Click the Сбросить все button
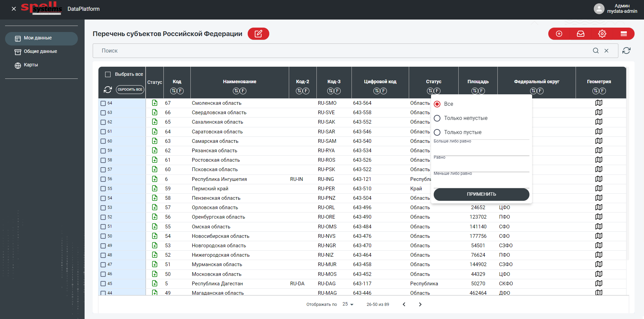 [130, 90]
